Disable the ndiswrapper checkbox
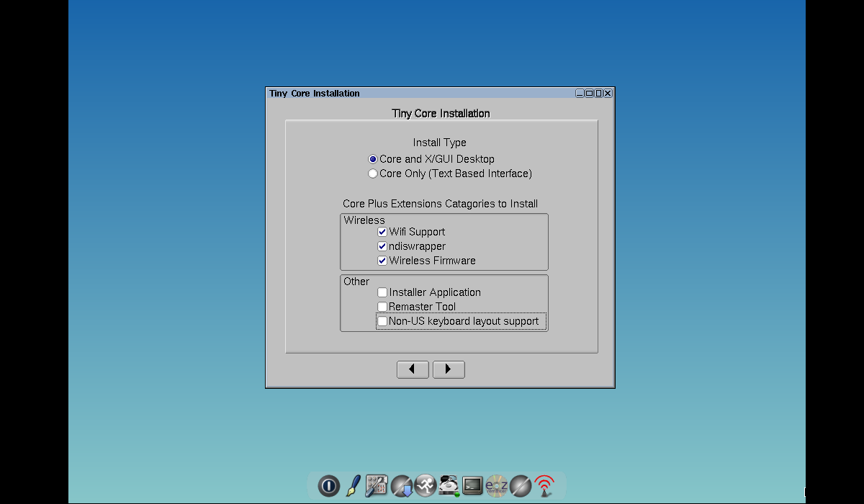The width and height of the screenshot is (864, 504). (382, 246)
